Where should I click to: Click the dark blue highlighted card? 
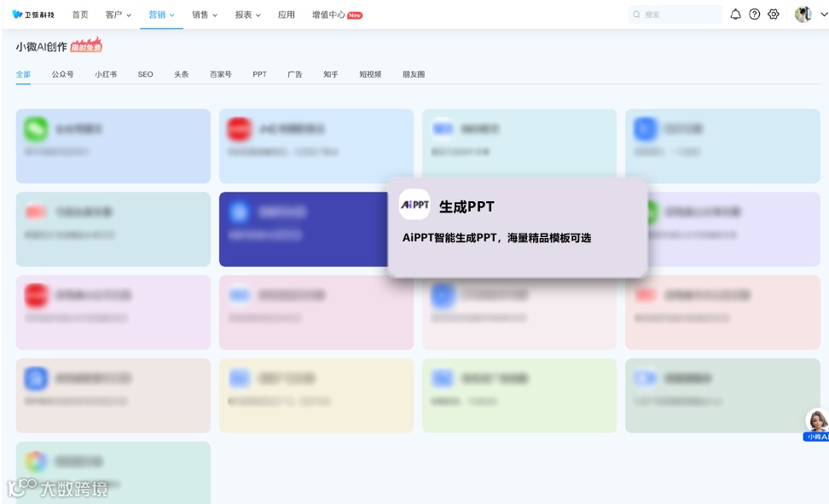point(304,229)
